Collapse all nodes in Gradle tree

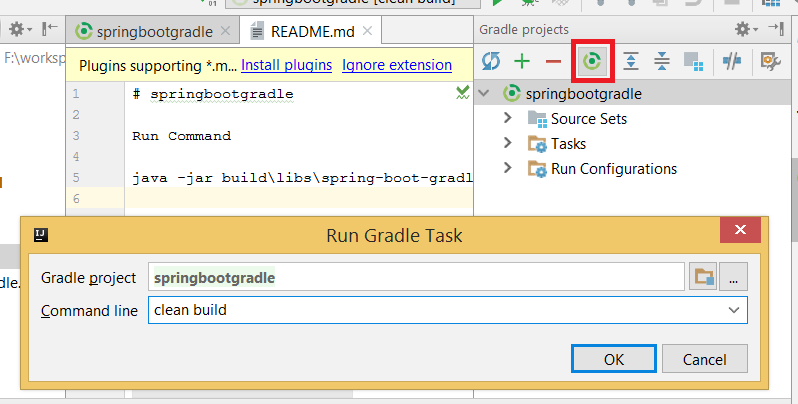[662, 62]
